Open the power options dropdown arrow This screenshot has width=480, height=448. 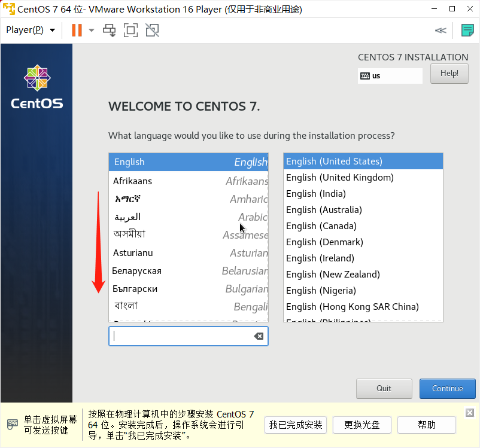pyautogui.click(x=91, y=31)
